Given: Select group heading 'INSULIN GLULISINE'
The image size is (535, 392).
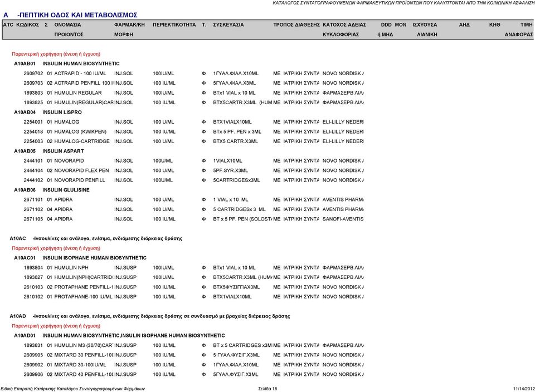Looking at the screenshot, I should [66, 190].
